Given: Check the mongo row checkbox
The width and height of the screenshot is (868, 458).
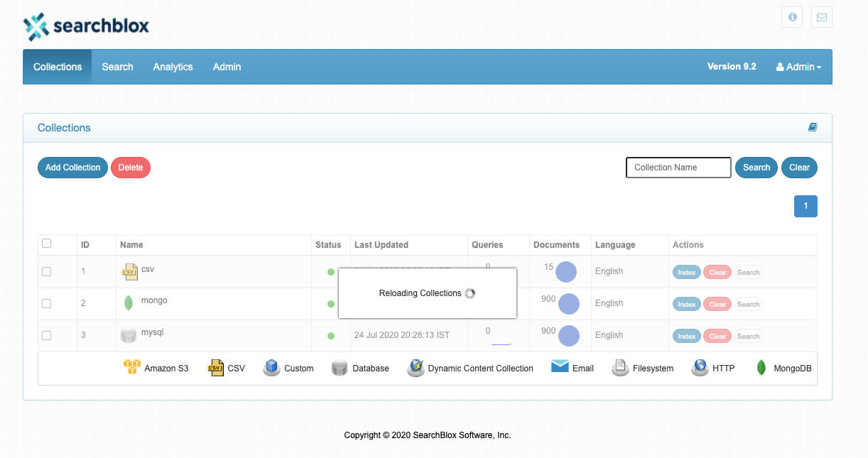Looking at the screenshot, I should [47, 303].
